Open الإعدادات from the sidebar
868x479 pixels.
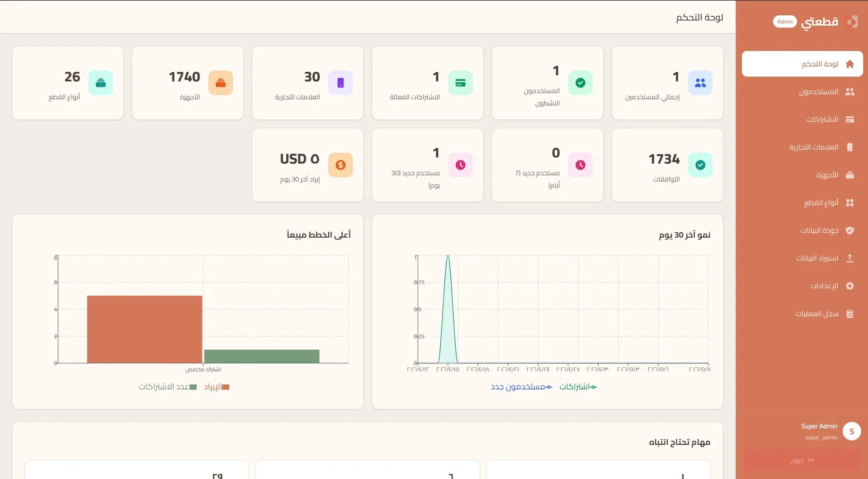[x=802, y=286]
